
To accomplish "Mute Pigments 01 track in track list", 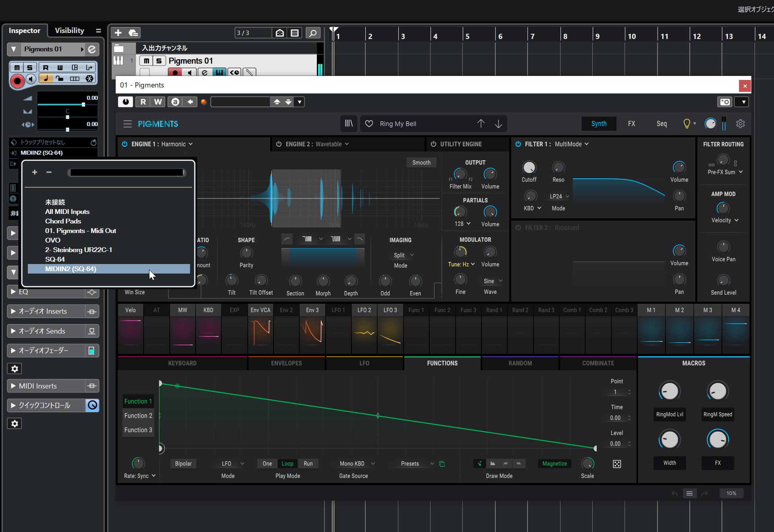I will tap(146, 61).
